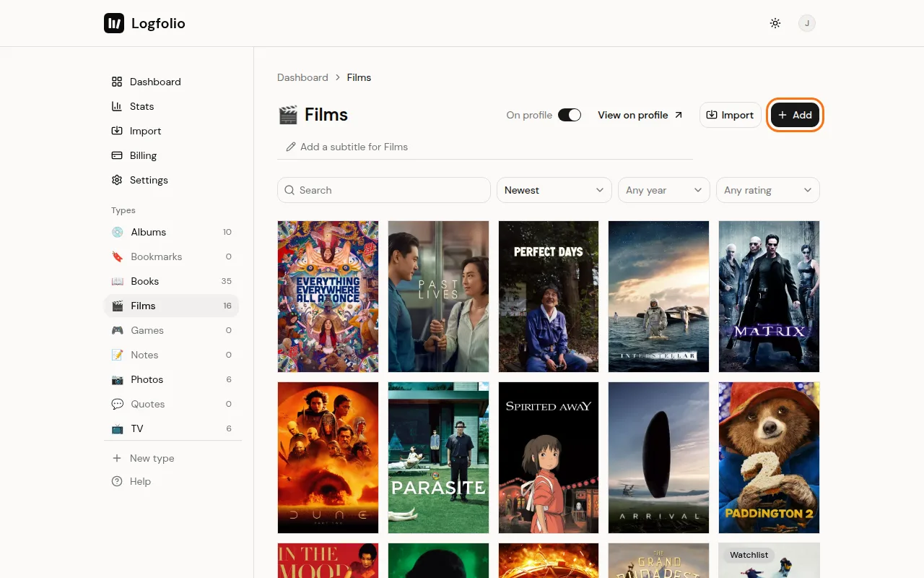This screenshot has height=578, width=924.
Task: Open the View on profile link
Action: click(x=640, y=115)
